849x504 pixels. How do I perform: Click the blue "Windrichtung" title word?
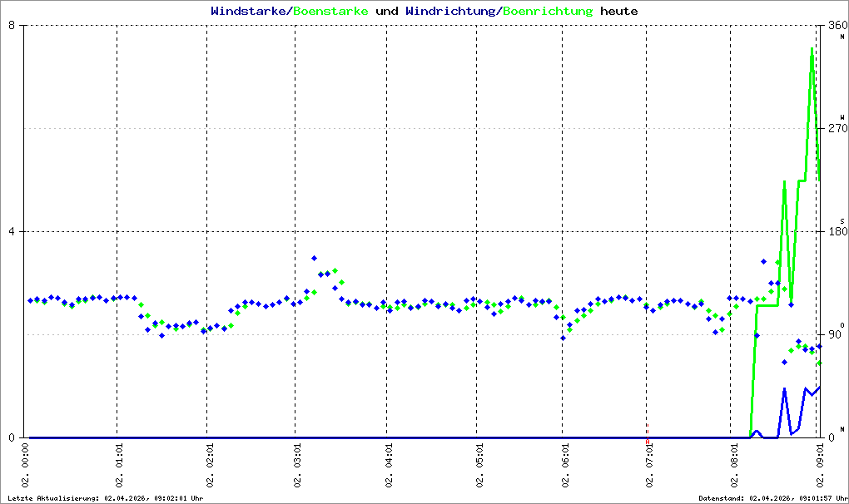coord(450,11)
